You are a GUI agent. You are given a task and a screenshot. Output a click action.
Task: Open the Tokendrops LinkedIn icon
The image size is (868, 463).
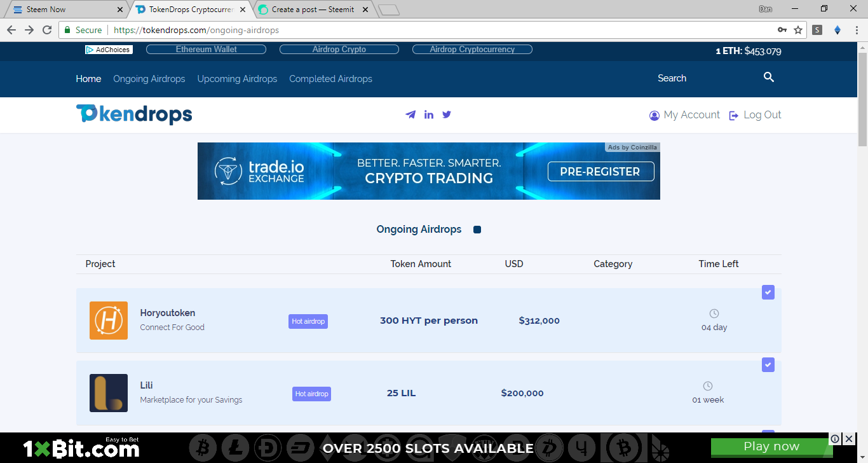pos(429,114)
